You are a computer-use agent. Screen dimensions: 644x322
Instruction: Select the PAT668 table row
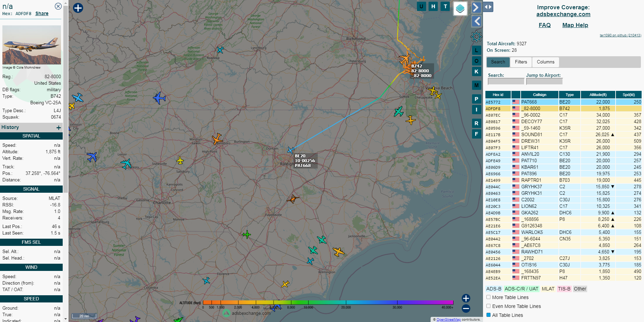point(563,102)
